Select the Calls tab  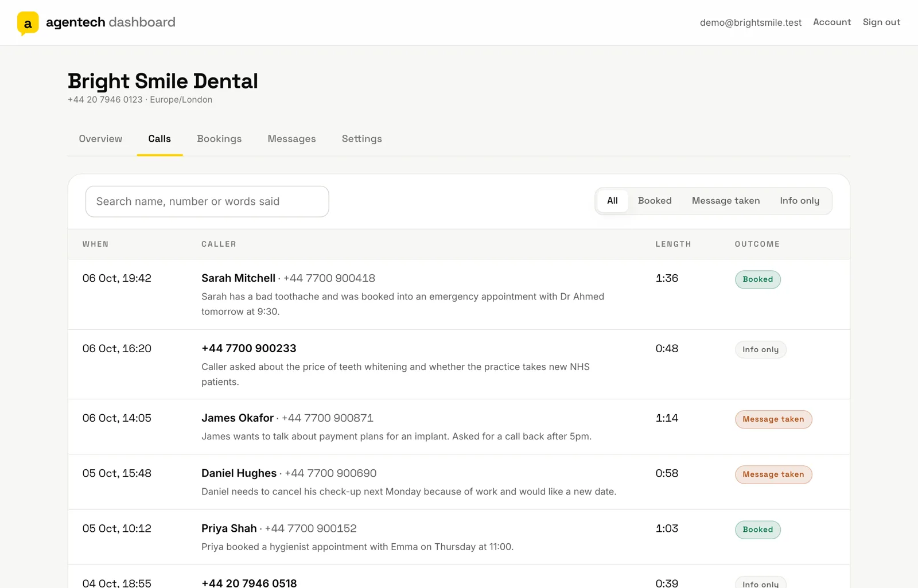[160, 139]
